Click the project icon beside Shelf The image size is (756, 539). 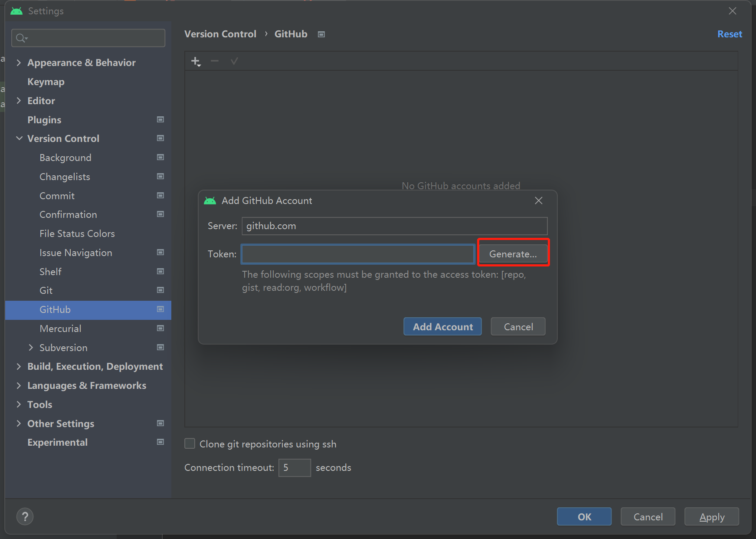[x=160, y=272]
